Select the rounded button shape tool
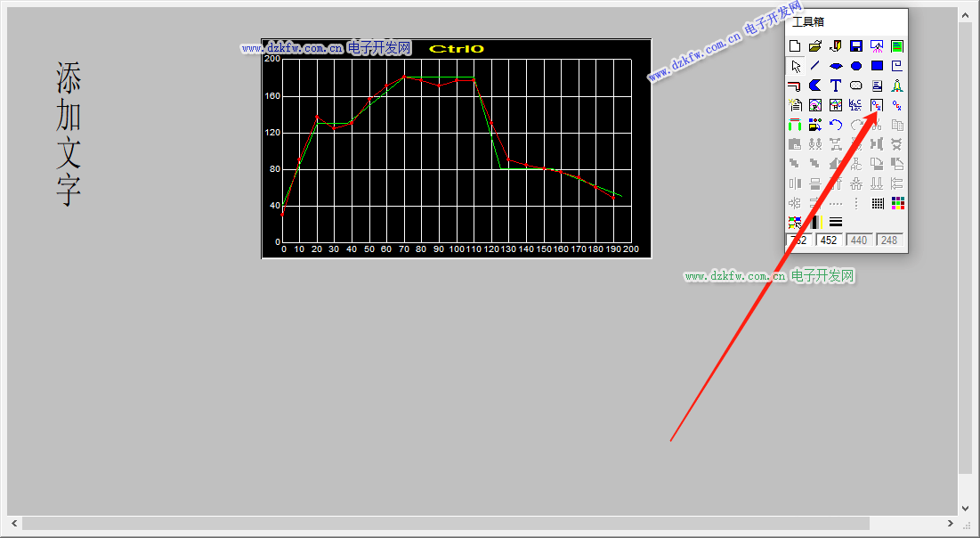The image size is (980, 538). pyautogui.click(x=856, y=86)
